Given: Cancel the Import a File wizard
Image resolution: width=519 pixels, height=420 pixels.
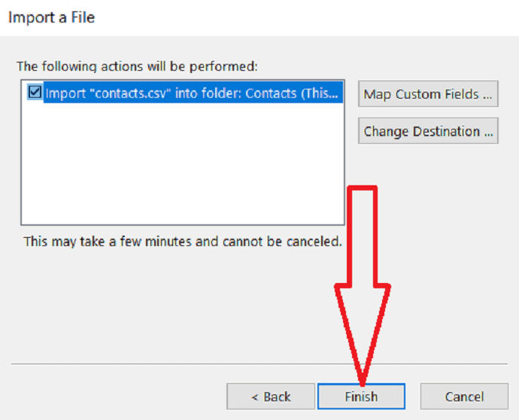Looking at the screenshot, I should tap(464, 397).
